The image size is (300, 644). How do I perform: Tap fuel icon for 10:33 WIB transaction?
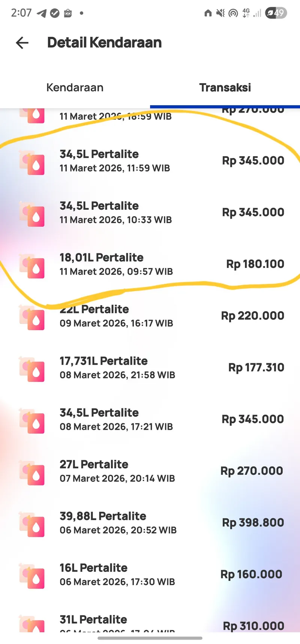[33, 215]
